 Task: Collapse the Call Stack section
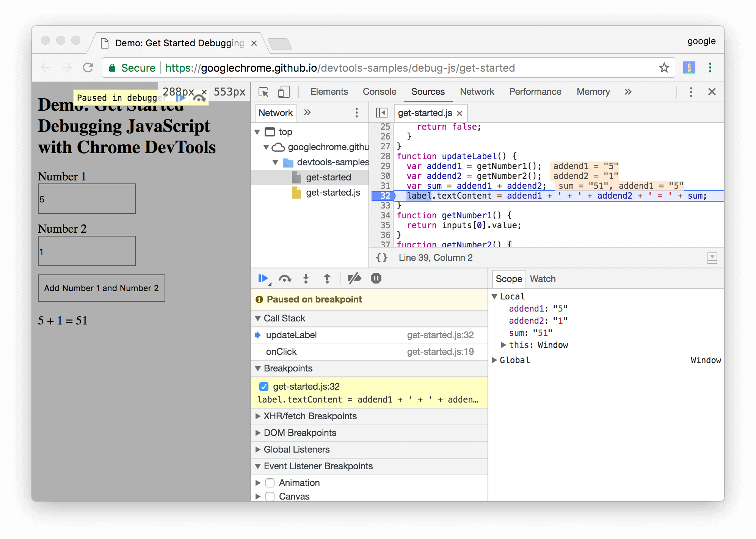pos(258,318)
